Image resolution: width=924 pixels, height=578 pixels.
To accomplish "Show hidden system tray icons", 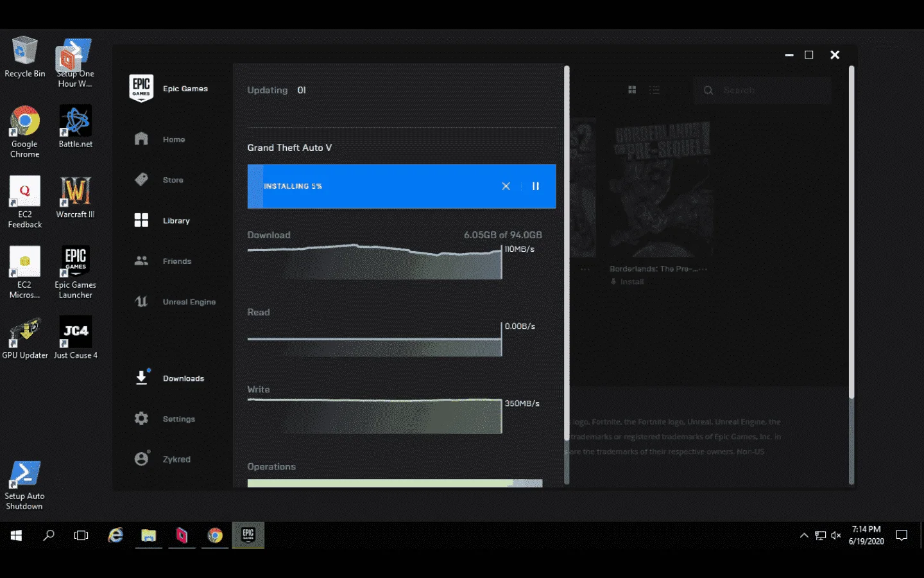I will [804, 535].
